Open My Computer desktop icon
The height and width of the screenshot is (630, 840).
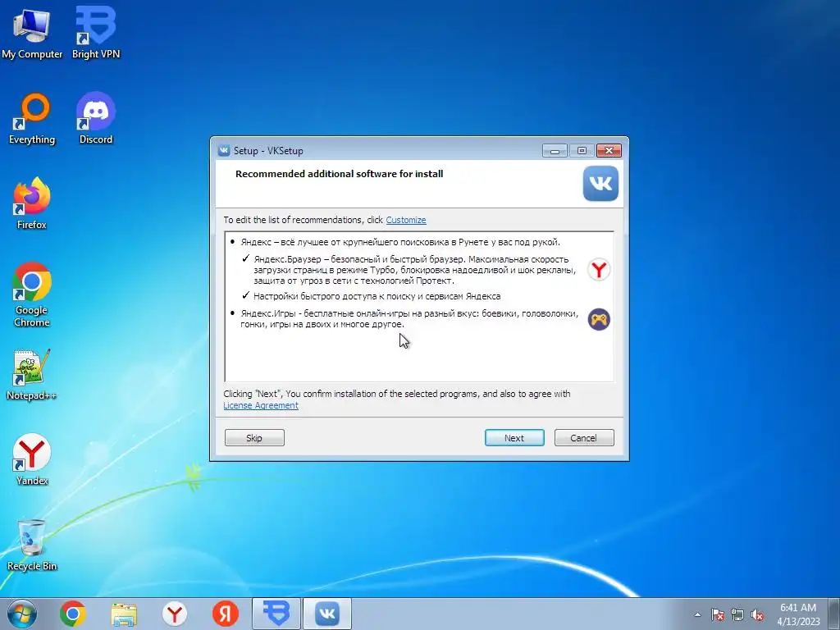pos(32,33)
